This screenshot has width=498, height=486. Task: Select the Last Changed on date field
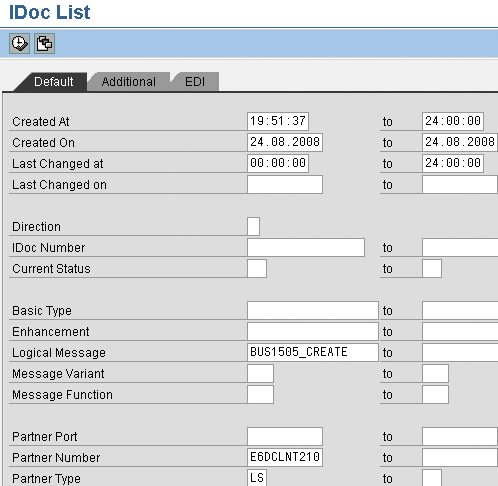(x=285, y=184)
